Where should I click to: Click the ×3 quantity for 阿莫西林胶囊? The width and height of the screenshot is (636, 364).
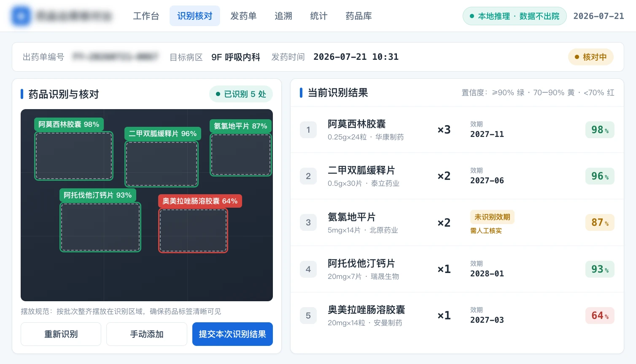444,130
